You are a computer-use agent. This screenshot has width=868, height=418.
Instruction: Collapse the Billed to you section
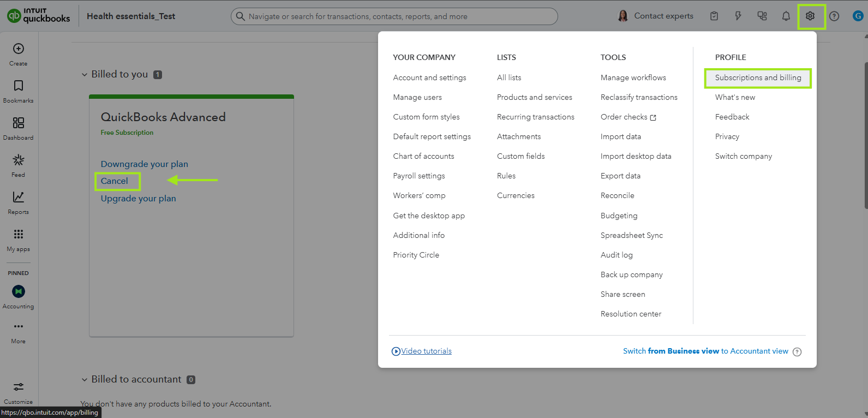(85, 75)
